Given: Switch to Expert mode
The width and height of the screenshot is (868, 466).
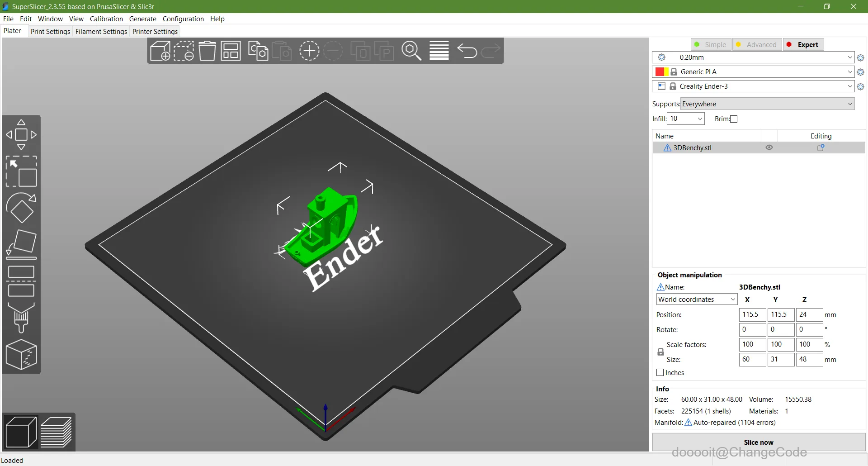Looking at the screenshot, I should [x=803, y=44].
